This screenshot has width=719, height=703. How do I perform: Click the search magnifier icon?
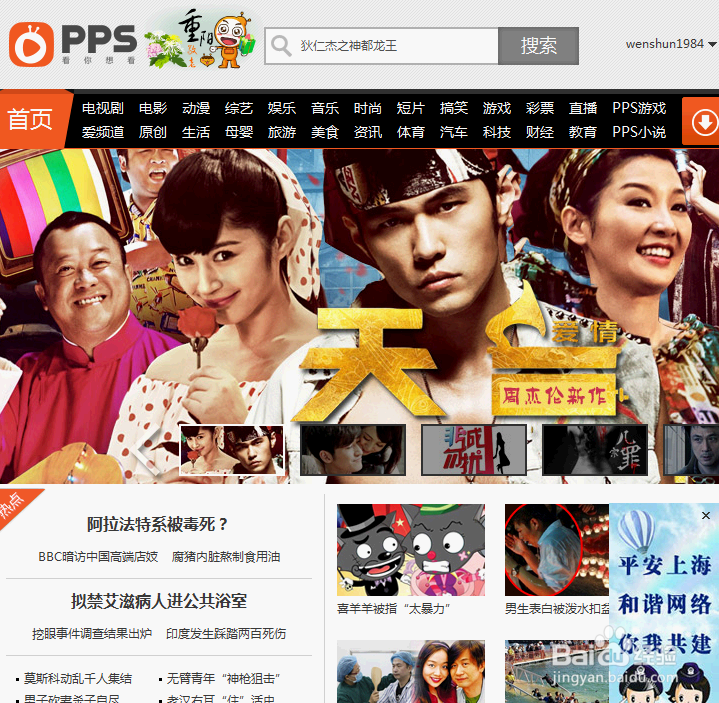coord(281,45)
